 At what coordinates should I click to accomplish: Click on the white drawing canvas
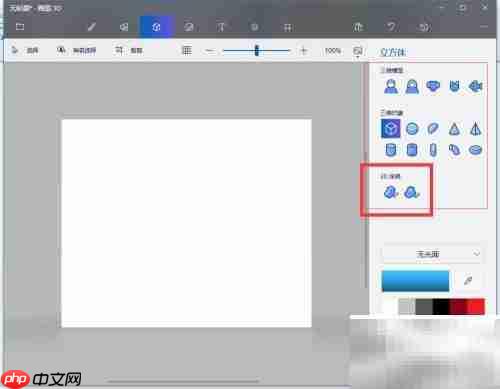(x=187, y=223)
